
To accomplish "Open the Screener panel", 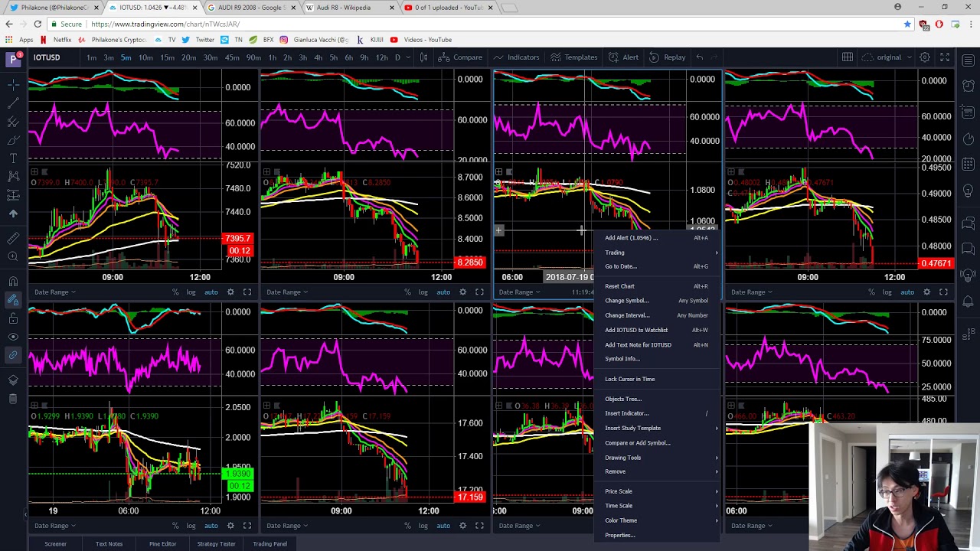I will [x=55, y=543].
